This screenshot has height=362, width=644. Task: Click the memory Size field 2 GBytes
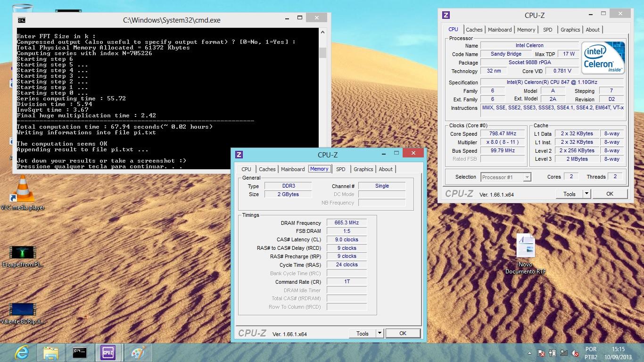click(x=288, y=194)
